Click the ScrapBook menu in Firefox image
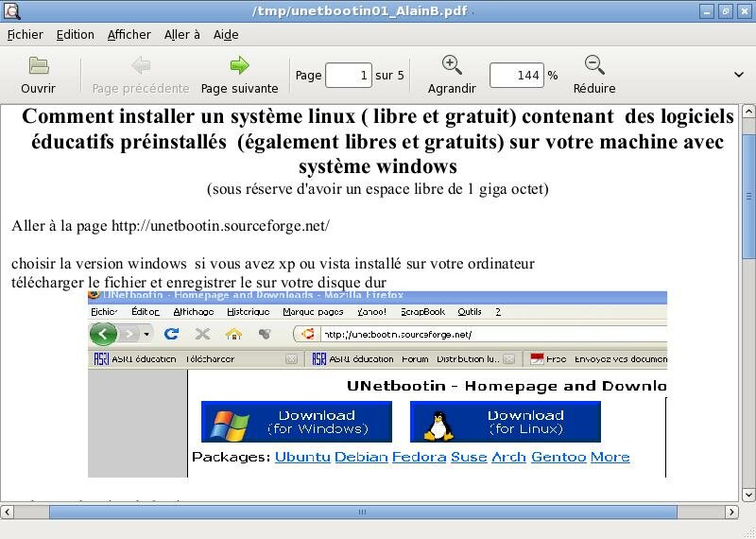 (x=422, y=312)
